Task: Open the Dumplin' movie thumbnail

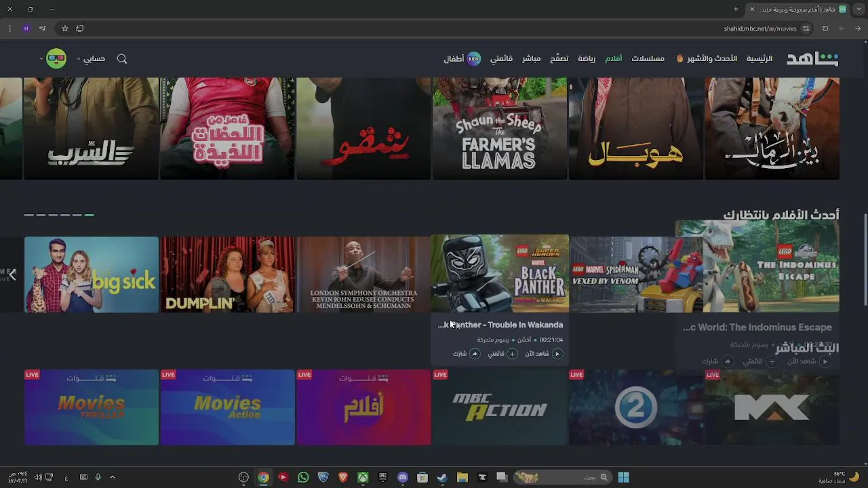Action: pyautogui.click(x=227, y=274)
